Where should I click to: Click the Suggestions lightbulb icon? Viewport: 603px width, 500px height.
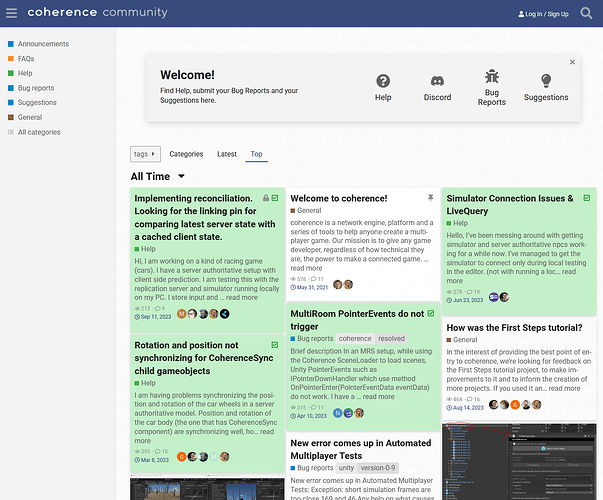tap(546, 81)
